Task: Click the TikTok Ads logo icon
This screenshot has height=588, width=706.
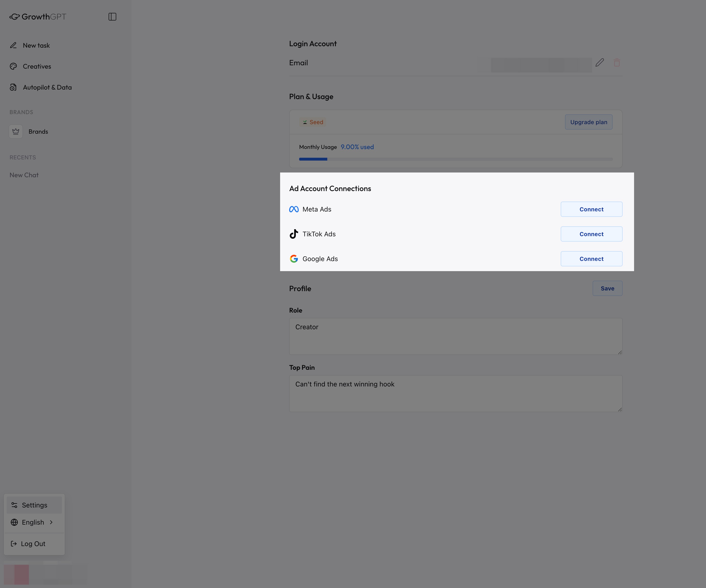Action: pos(294,234)
